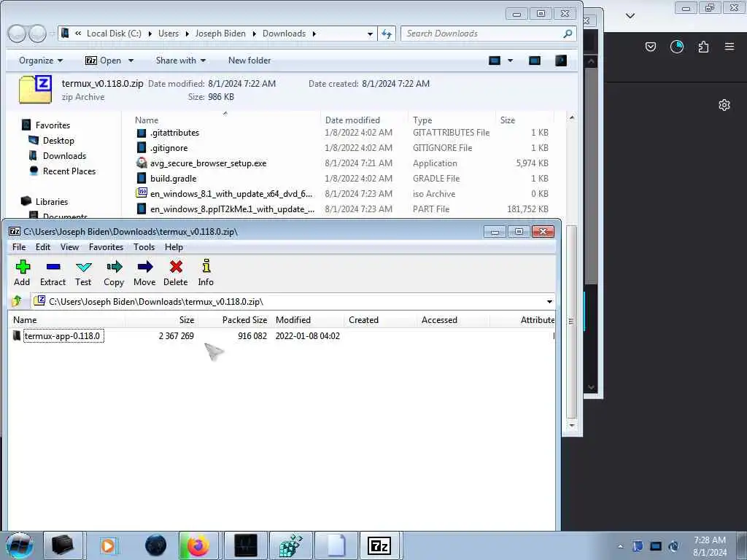Show hidden system tray icons
747x560 pixels.
coord(620,546)
